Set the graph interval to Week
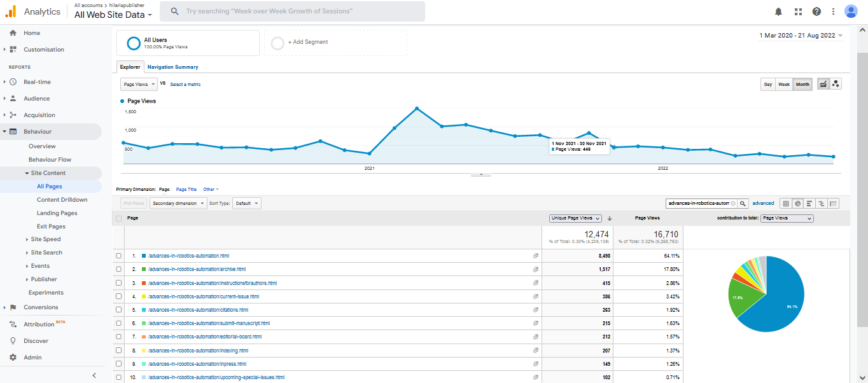Screen dimensions: 868x383 coord(784,84)
